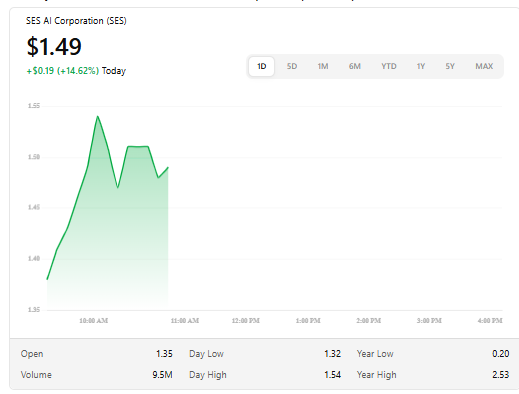The image size is (519, 394).
Task: Click the 1:00 PM axis label
Action: click(x=308, y=321)
